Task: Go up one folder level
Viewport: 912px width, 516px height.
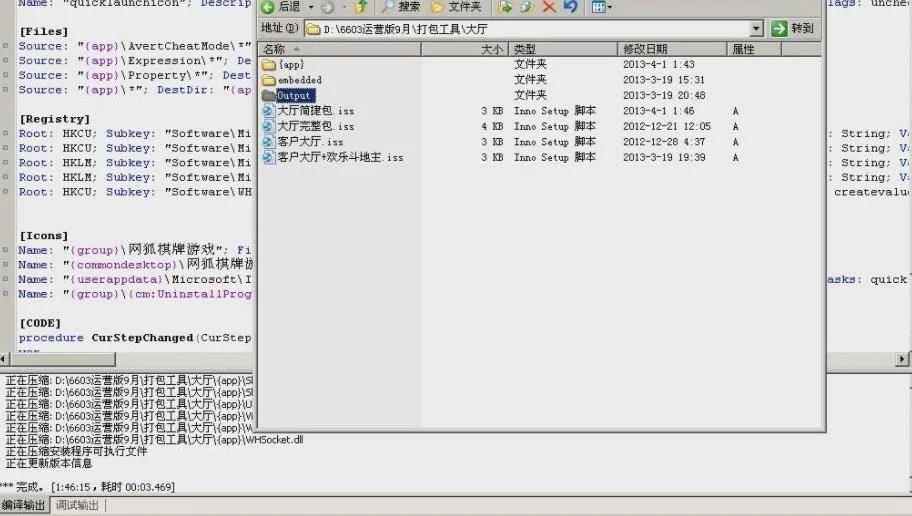Action: [361, 7]
